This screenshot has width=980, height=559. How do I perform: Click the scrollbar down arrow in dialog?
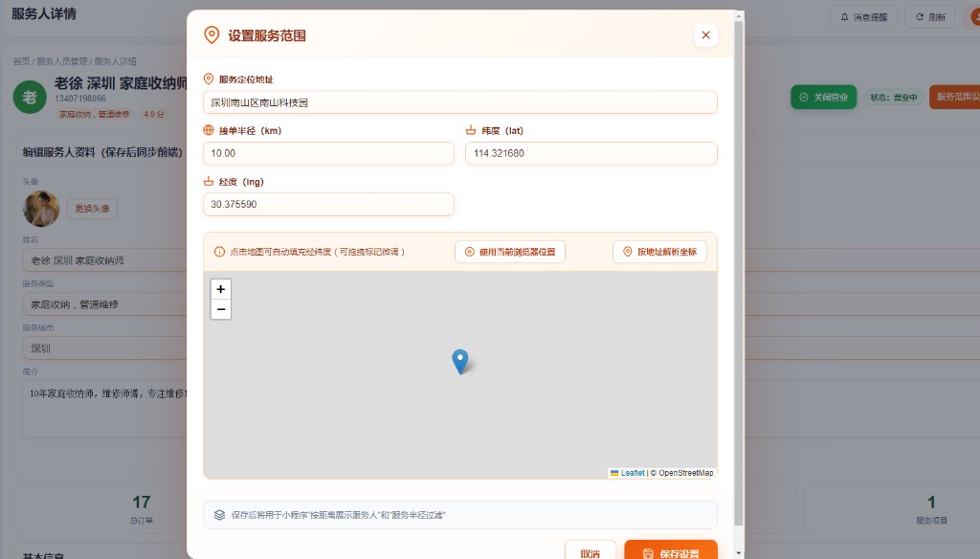739,553
